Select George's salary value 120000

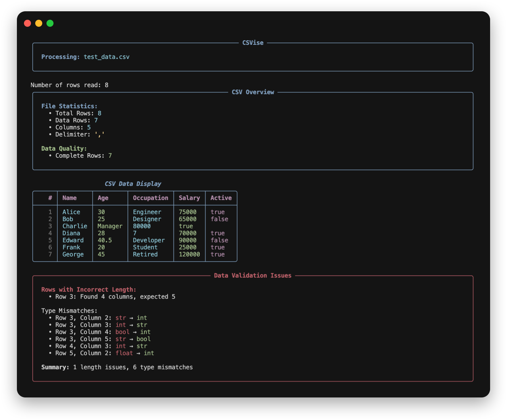[189, 254]
